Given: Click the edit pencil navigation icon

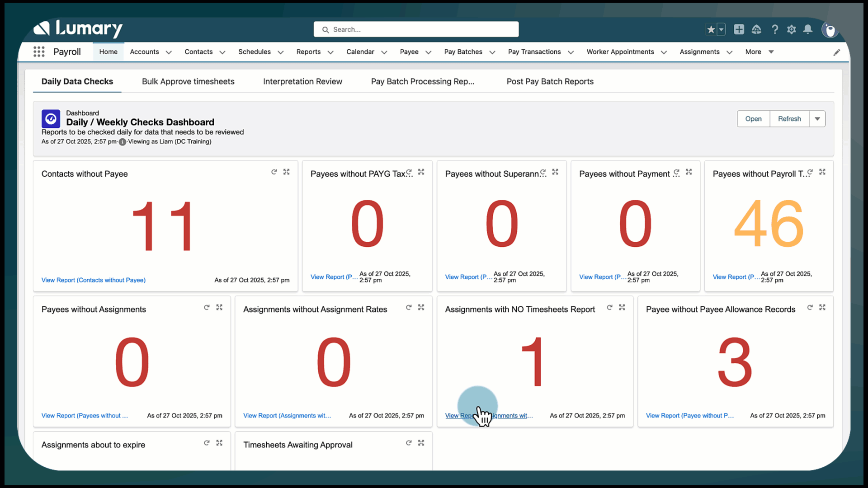Looking at the screenshot, I should [837, 52].
